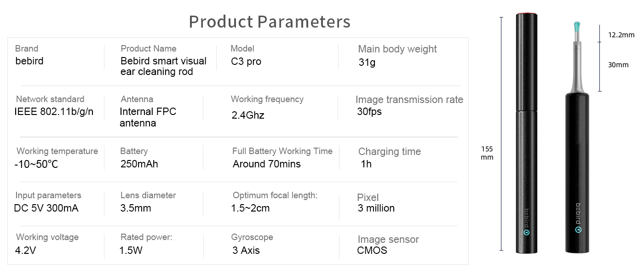Viewport: 644px width, 275px height.
Task: Click the 12.2mm tip dimension label
Action: [621, 35]
